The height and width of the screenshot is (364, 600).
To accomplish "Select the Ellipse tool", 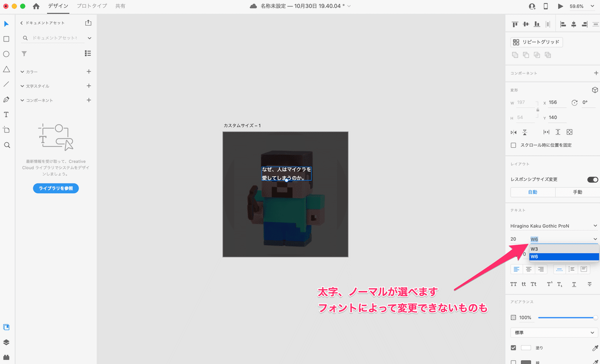I will pyautogui.click(x=6, y=53).
